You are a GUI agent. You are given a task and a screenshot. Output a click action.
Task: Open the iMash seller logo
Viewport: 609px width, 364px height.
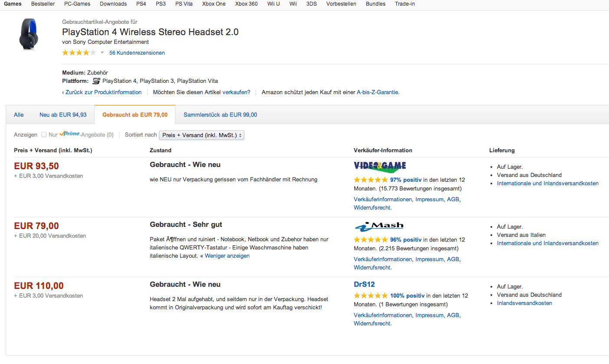click(x=379, y=226)
